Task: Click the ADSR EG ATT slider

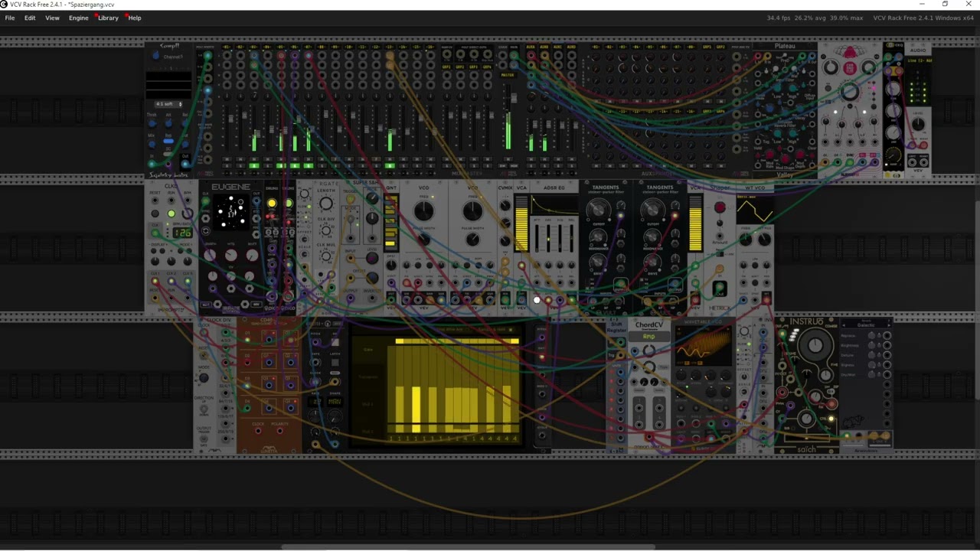Action: 537,239
